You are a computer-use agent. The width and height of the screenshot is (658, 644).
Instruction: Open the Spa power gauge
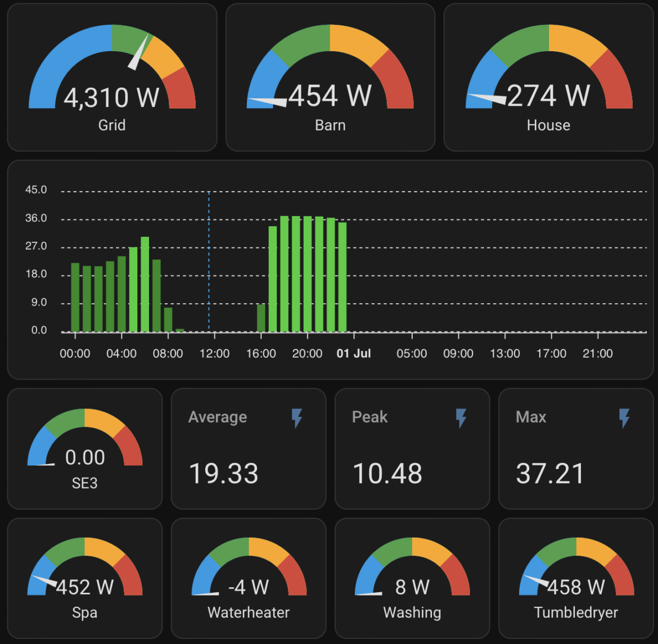coord(85,578)
